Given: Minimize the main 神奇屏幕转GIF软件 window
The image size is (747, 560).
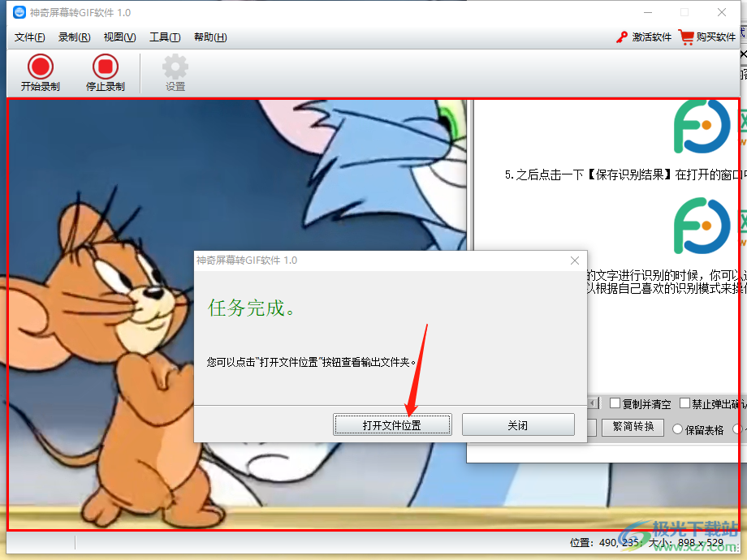Looking at the screenshot, I should pyautogui.click(x=648, y=12).
